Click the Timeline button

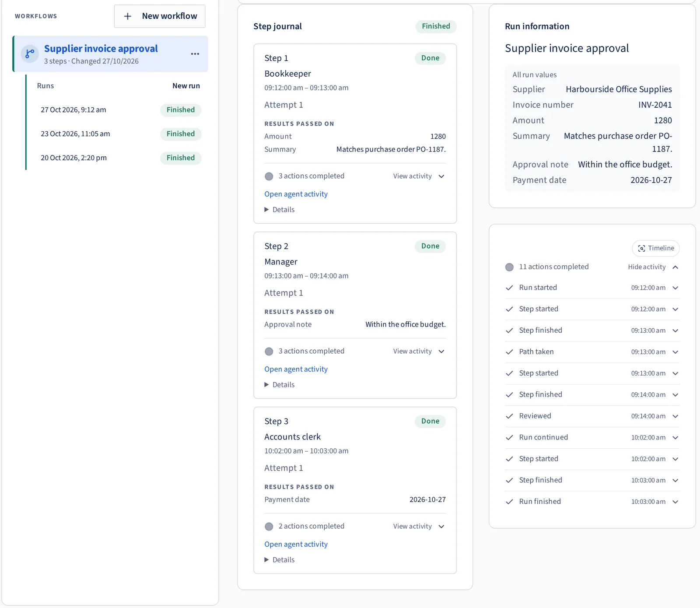click(x=656, y=248)
